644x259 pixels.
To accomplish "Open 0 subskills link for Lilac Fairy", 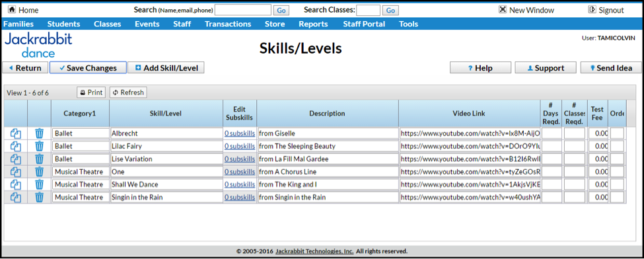I will 240,147.
